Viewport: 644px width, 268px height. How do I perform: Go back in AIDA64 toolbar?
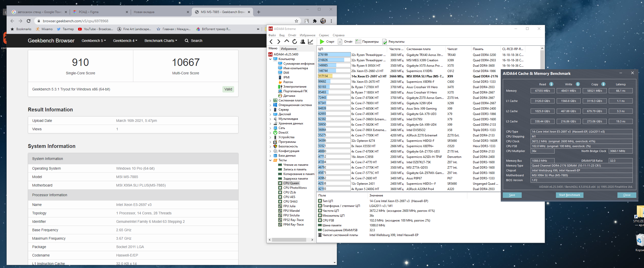pyautogui.click(x=271, y=42)
